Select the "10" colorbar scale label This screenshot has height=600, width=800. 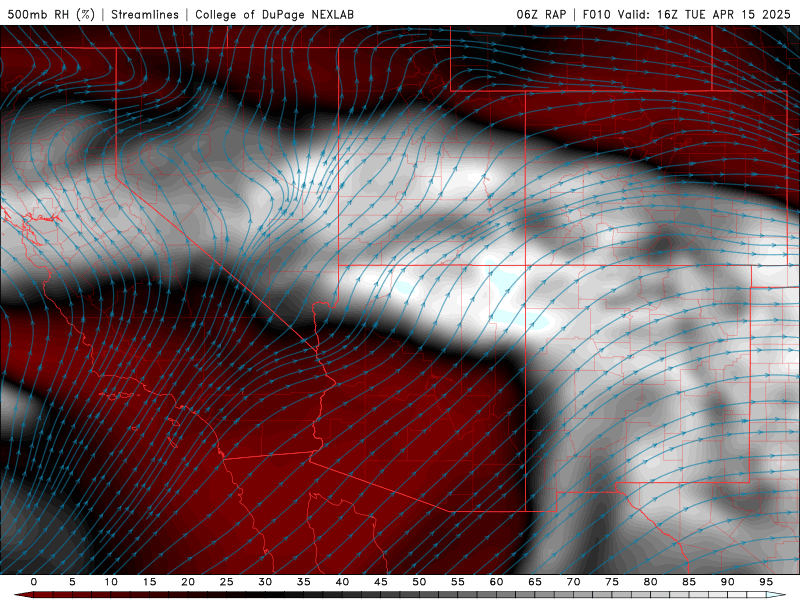[111, 582]
